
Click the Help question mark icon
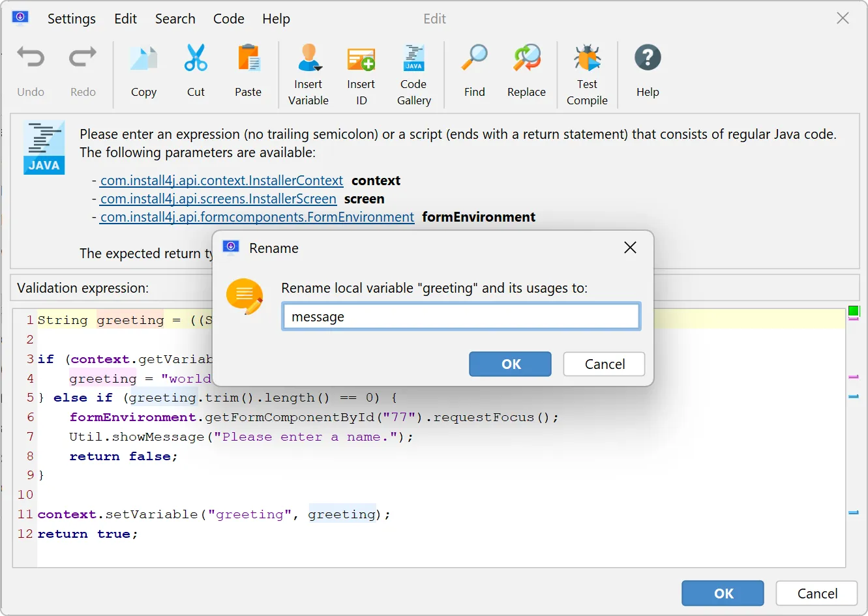648,58
